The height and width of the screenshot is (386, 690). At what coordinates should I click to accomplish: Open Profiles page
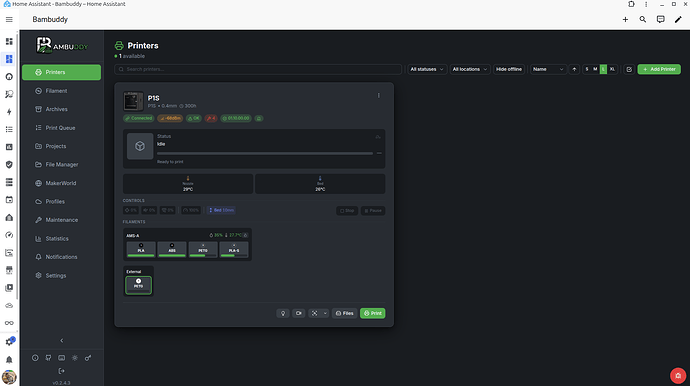(62, 202)
